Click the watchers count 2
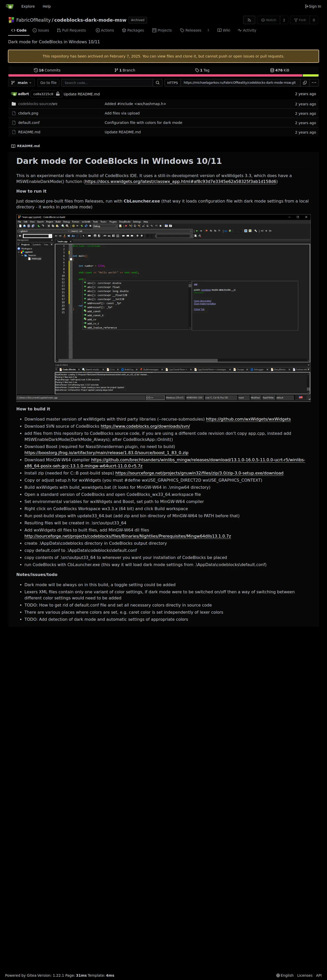Screen dimensions: 327x980 (284, 20)
